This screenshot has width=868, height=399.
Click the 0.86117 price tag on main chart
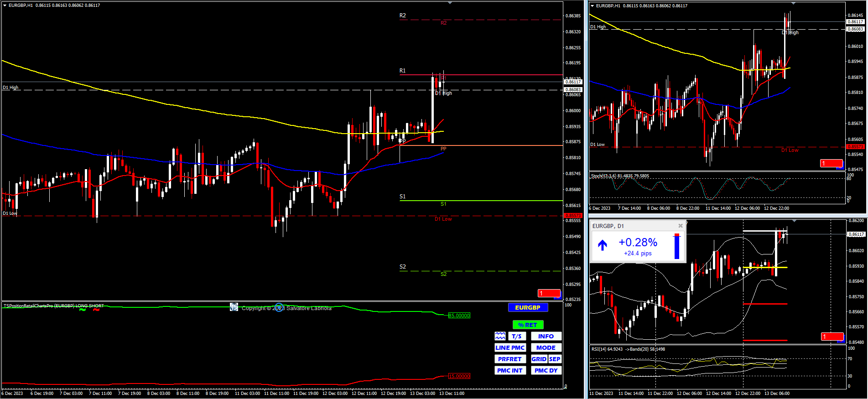click(573, 82)
